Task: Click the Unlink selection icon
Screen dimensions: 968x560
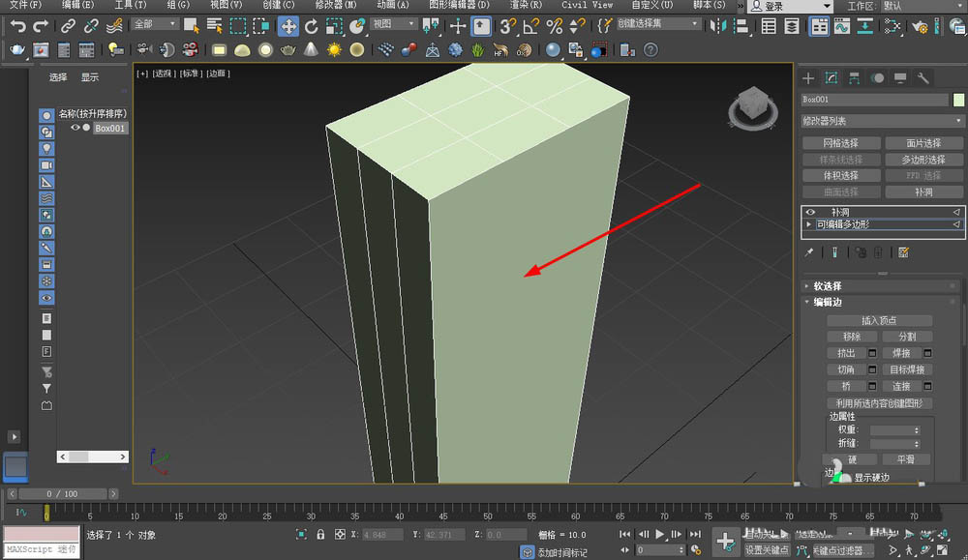Action: (91, 26)
